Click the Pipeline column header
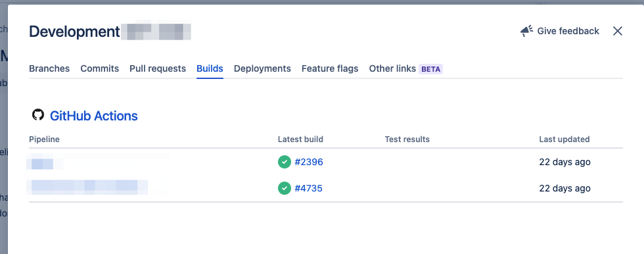644x254 pixels. tap(45, 140)
